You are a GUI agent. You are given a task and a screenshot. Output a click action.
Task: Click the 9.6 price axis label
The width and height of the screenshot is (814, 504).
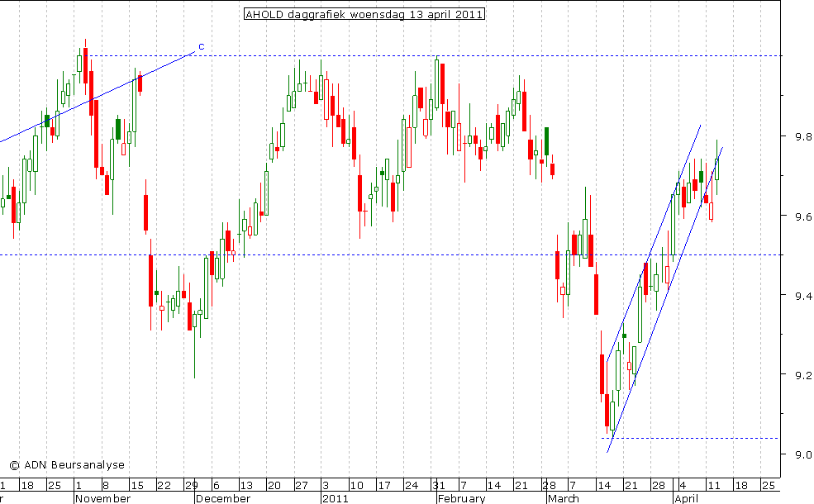[789, 216]
